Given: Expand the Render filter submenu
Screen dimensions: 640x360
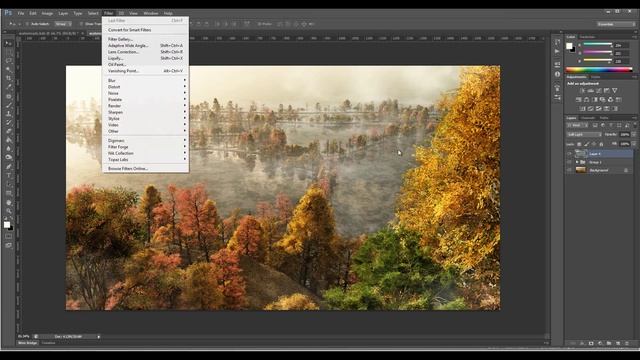Looking at the screenshot, I should click(x=146, y=106).
